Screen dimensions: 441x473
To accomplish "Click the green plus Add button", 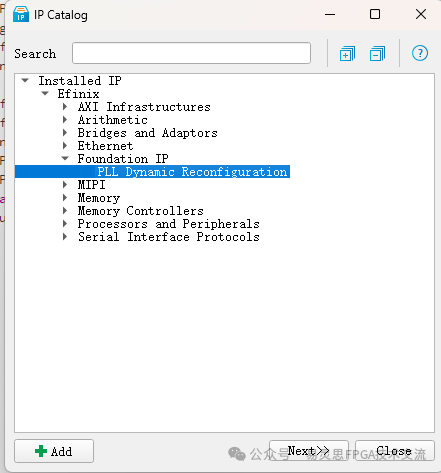I will [x=54, y=451].
